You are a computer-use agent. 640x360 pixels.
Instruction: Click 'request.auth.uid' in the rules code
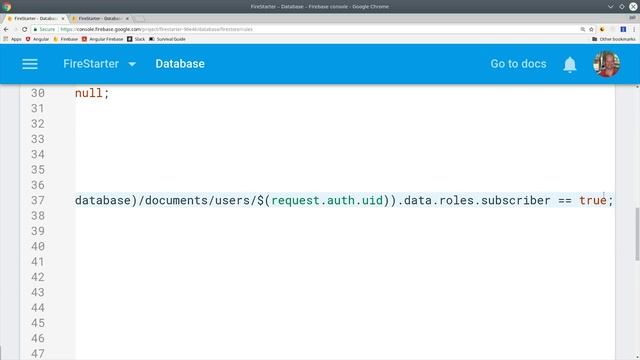[x=327, y=200]
